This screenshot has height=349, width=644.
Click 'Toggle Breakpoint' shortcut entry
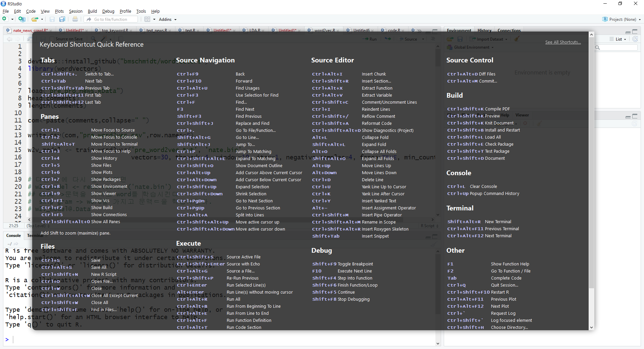coord(355,264)
